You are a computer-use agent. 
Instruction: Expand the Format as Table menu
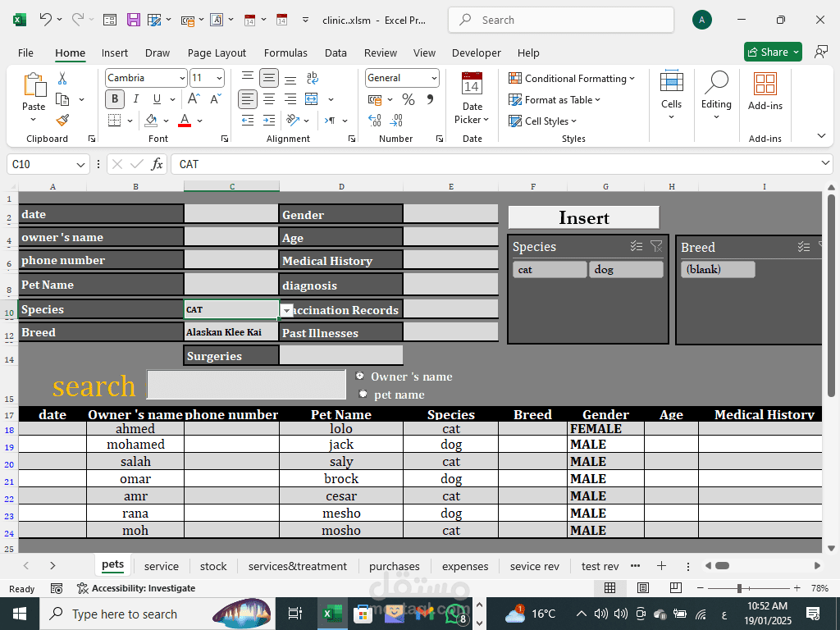click(555, 99)
